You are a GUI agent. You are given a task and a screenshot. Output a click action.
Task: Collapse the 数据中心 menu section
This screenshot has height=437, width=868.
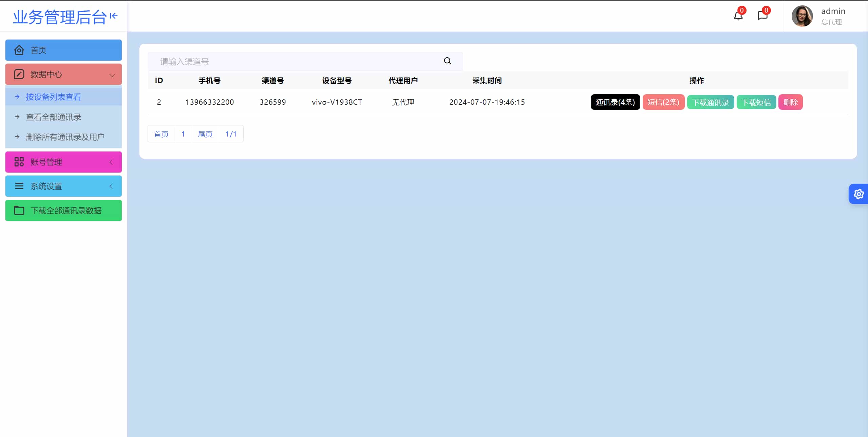click(x=63, y=74)
